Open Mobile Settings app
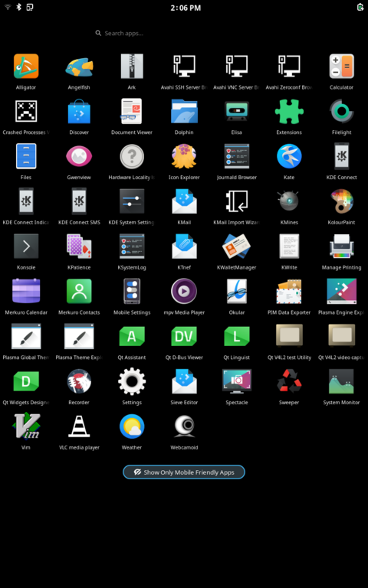 (132, 292)
